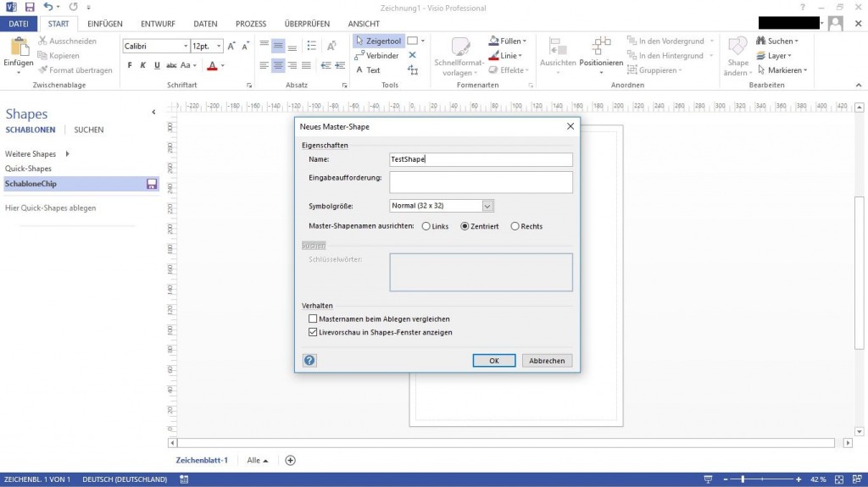Click the save icon next to SchabloneChip
Screen dimensions: 868x487
point(152,184)
